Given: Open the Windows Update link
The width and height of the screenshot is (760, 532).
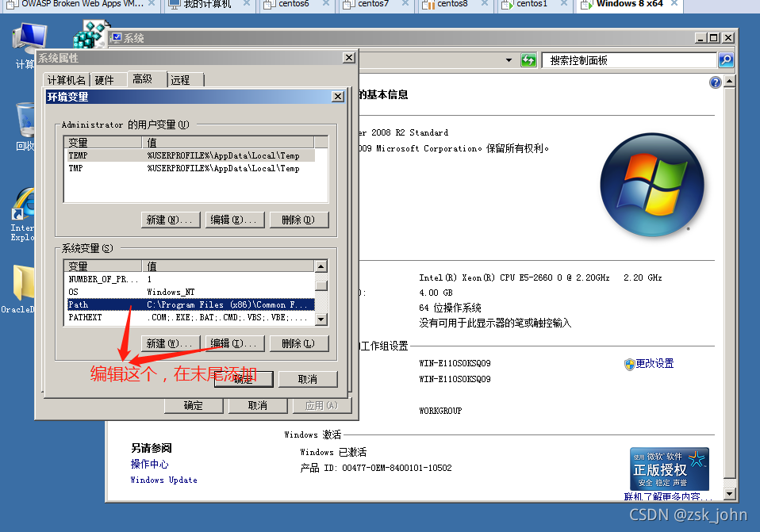Looking at the screenshot, I should (164, 480).
